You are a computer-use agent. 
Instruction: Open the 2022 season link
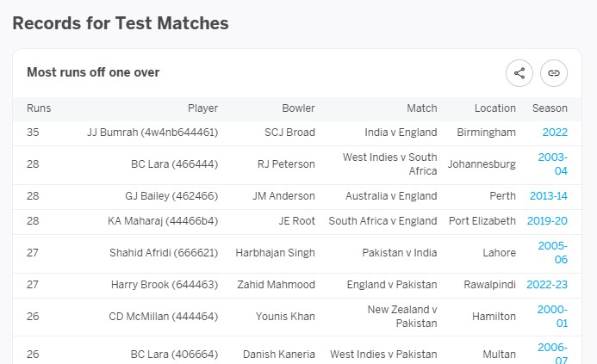555,133
